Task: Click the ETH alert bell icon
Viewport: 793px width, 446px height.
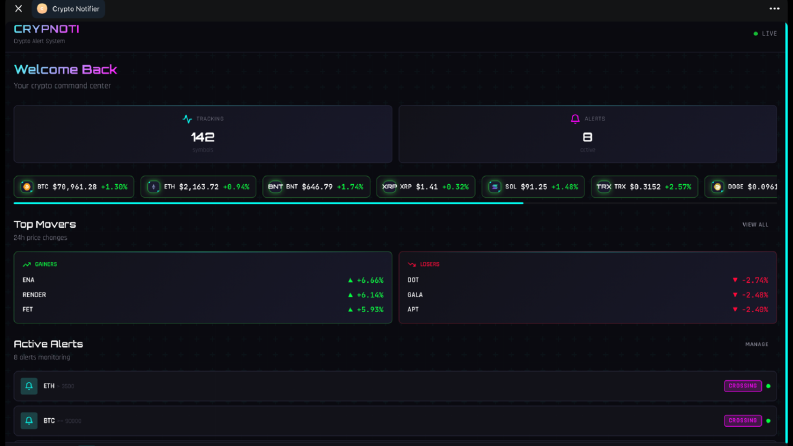Action: (29, 386)
